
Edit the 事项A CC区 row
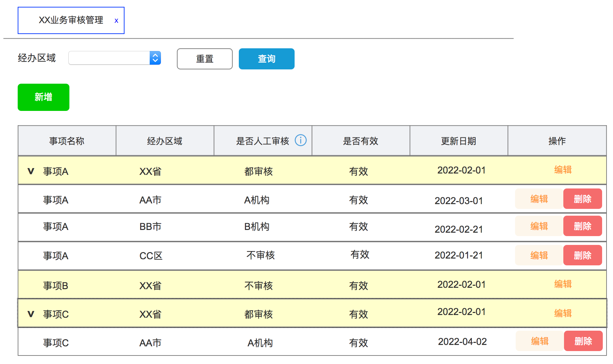pyautogui.click(x=539, y=255)
